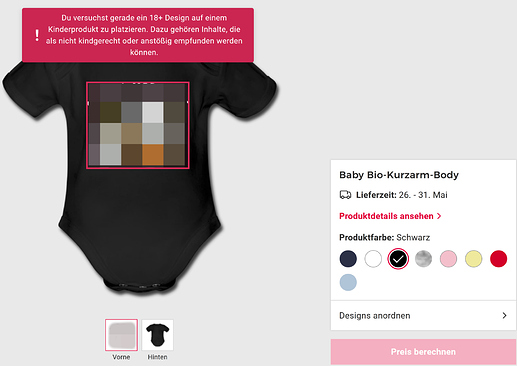Pick the heather grey color swatch

(x=423, y=259)
